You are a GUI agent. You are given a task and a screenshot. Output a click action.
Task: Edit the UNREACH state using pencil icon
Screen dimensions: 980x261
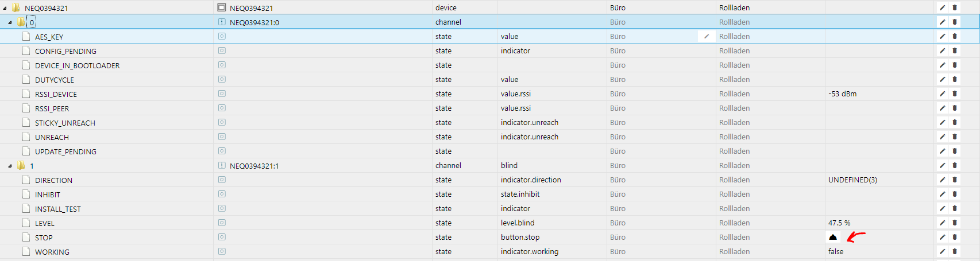click(x=942, y=137)
